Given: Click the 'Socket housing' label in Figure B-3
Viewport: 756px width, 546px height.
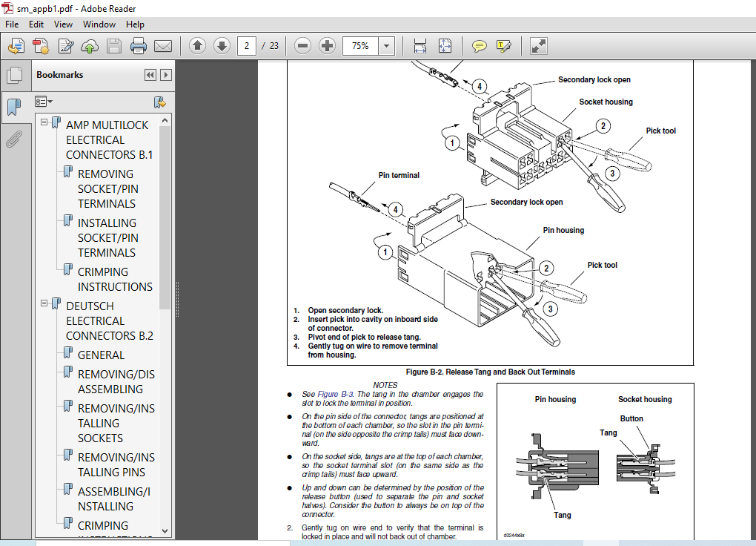Looking at the screenshot, I should tap(645, 399).
